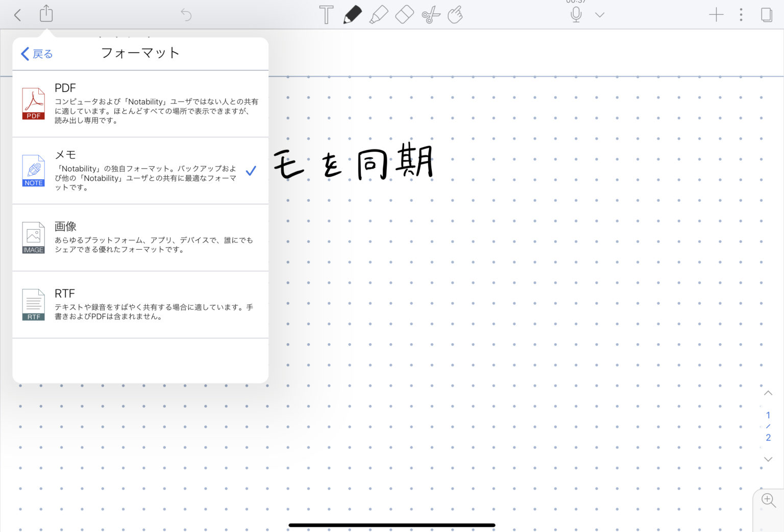
Task: Select the Scissors lasso tool
Action: pyautogui.click(x=430, y=14)
